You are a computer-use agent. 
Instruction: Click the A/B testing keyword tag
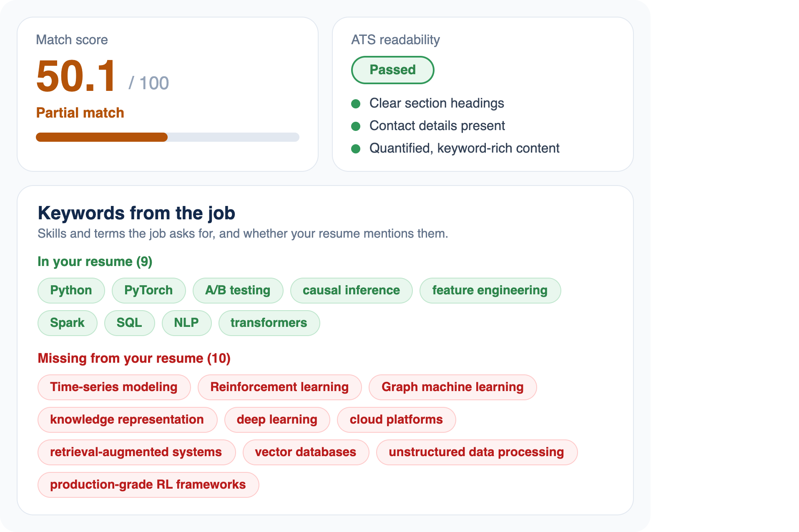click(x=238, y=290)
